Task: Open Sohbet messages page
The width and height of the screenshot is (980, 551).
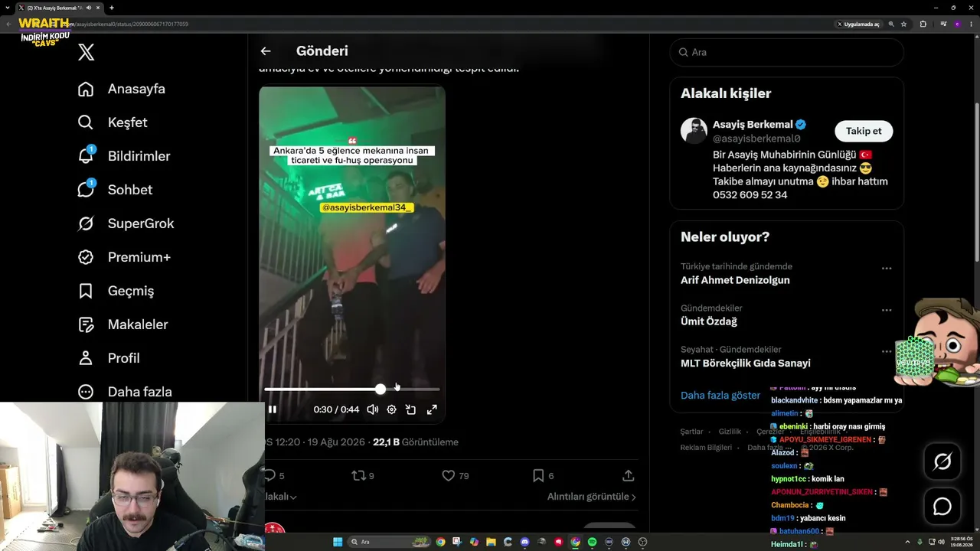Action: [115, 190]
